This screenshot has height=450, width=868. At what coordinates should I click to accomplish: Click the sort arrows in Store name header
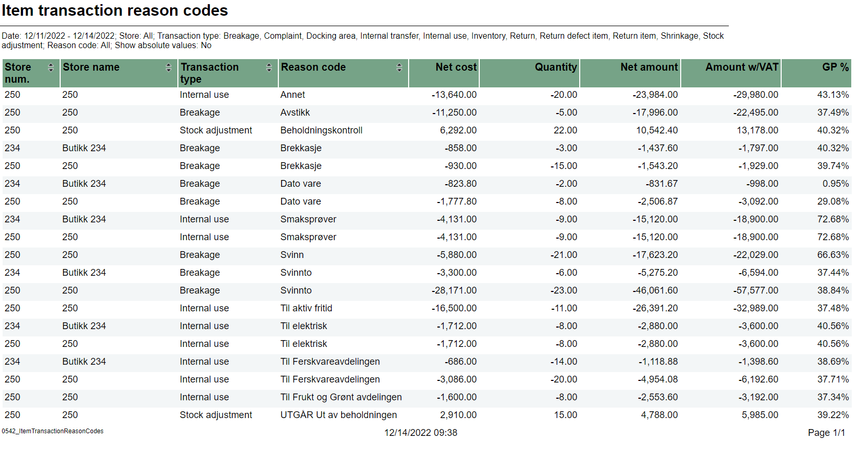[x=168, y=67]
